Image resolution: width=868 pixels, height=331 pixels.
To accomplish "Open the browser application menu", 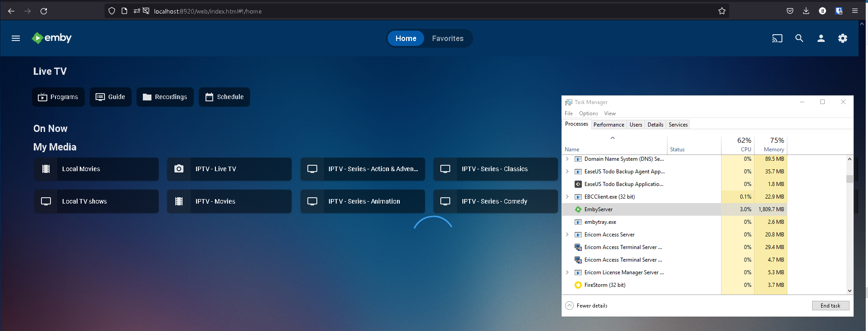I will [855, 11].
